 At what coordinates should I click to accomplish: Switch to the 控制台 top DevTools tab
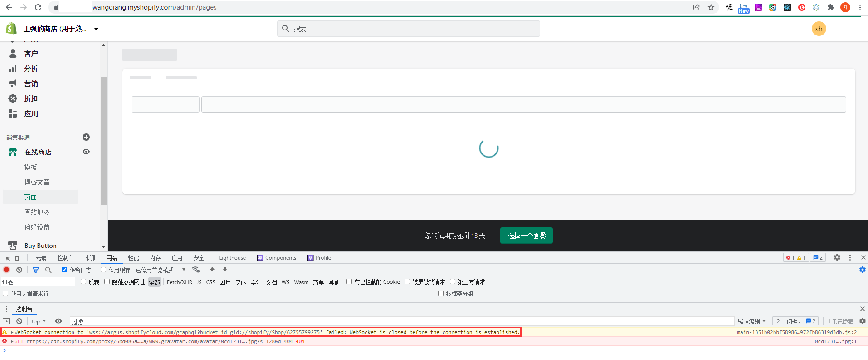[x=65, y=258]
